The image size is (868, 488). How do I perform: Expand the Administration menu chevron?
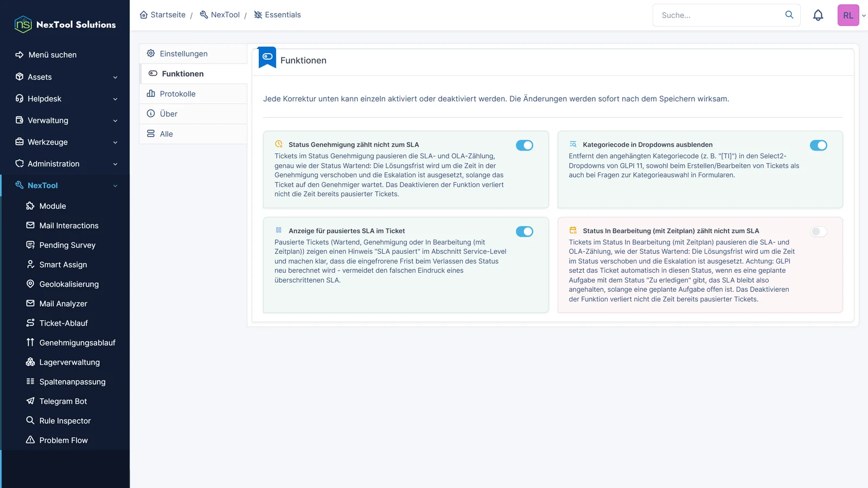(x=115, y=164)
